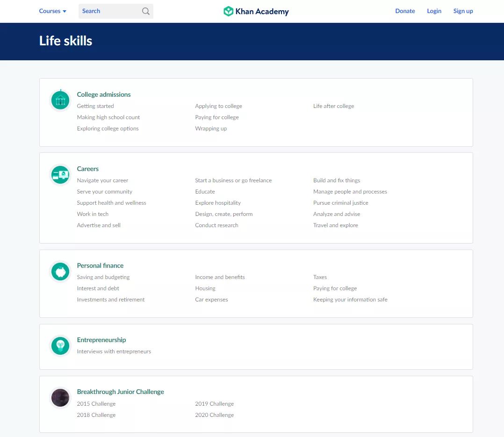
Task: Open Interviews with entrepreneurs
Action: click(x=114, y=351)
